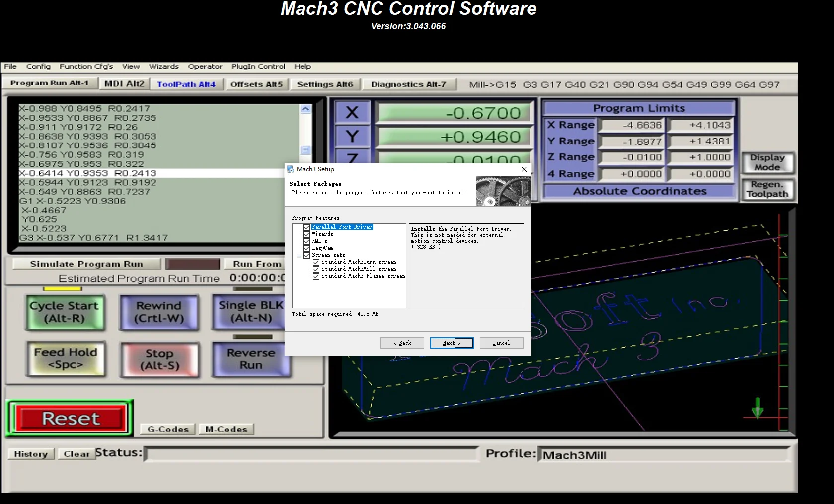Click G-code list scrollbar up arrow
Image resolution: width=834 pixels, height=504 pixels.
pyautogui.click(x=305, y=109)
